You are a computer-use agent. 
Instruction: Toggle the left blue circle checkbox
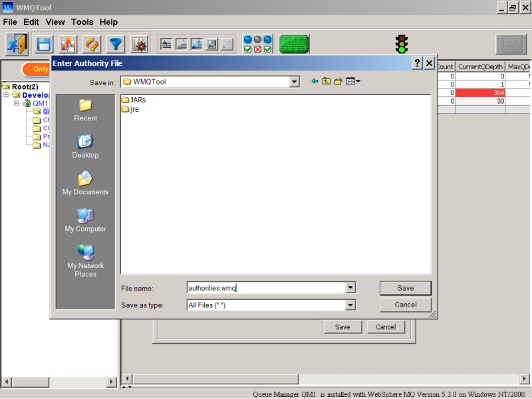point(248,45)
